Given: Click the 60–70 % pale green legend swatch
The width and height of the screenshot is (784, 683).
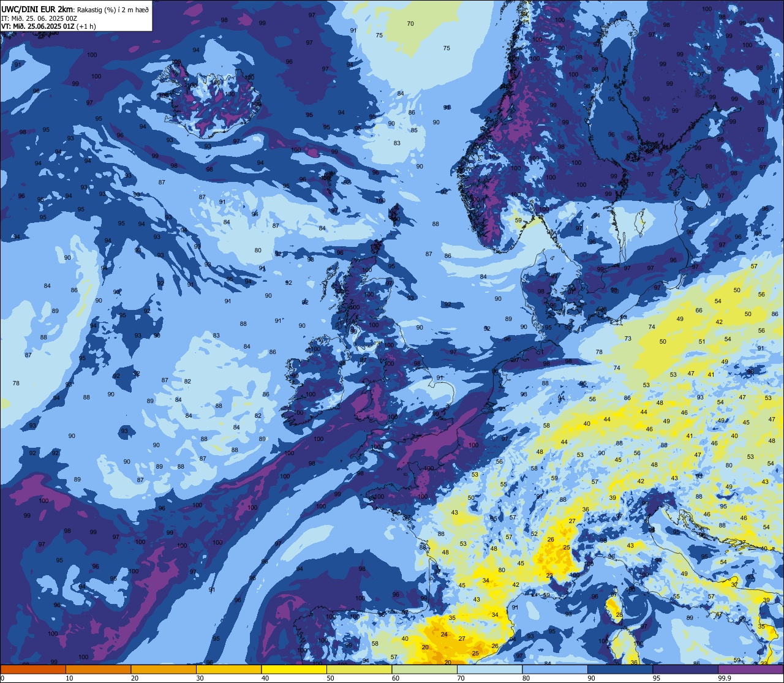Looking at the screenshot, I should (424, 669).
